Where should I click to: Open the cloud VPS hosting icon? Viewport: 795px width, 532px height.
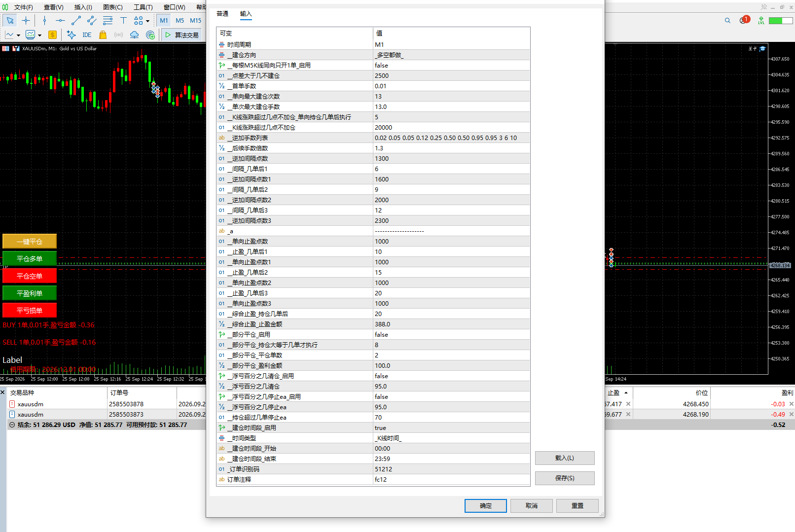[x=134, y=35]
